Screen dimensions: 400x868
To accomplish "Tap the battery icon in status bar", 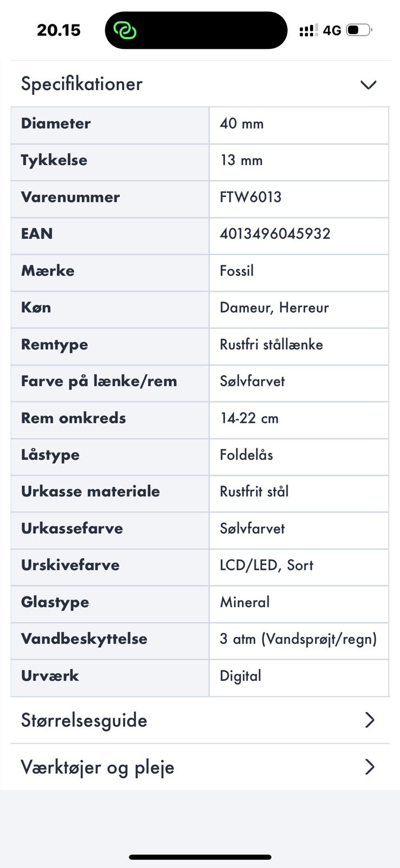I will tap(359, 30).
